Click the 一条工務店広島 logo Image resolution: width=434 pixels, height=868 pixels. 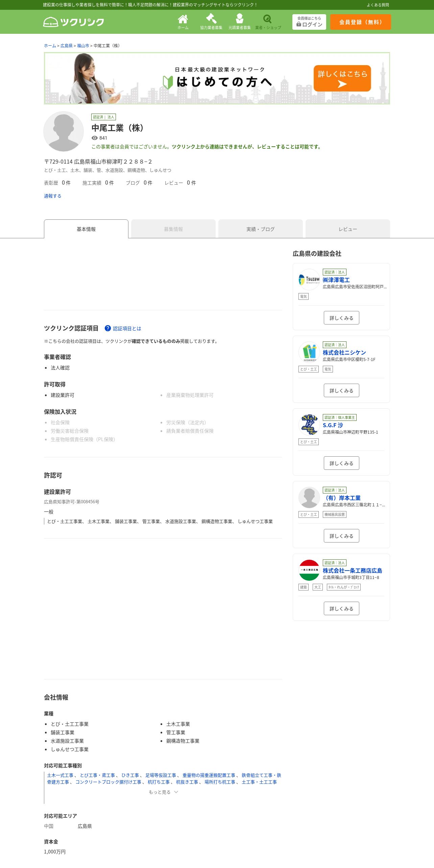[x=309, y=570]
